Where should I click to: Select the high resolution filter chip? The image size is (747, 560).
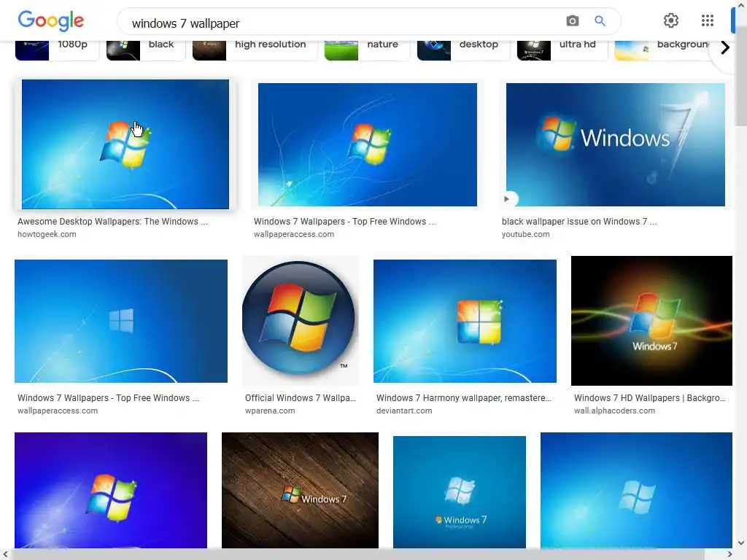pyautogui.click(x=255, y=50)
